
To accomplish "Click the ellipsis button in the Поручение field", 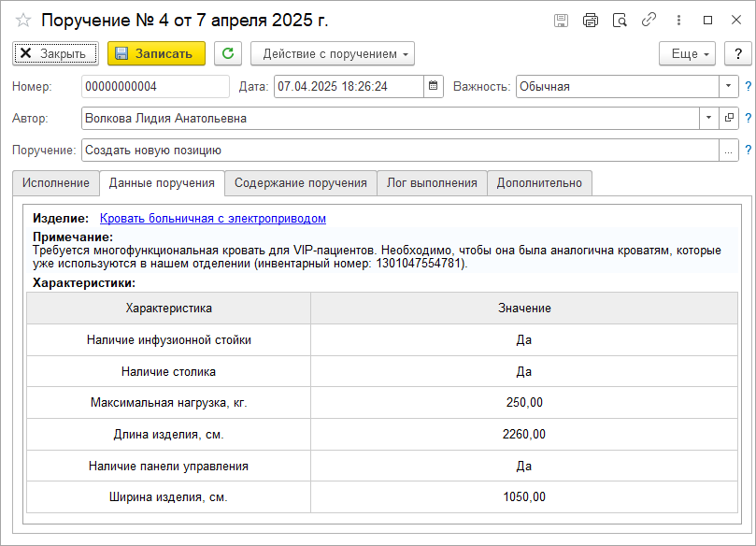I will 729,151.
